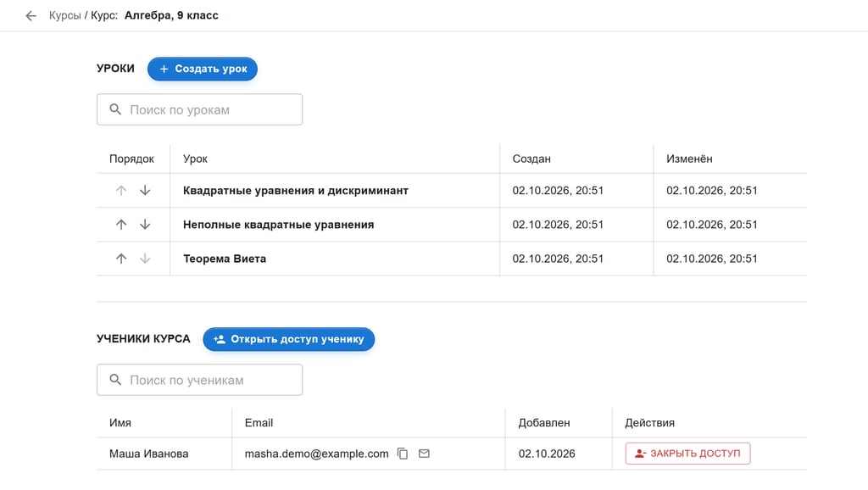Viewport: 868px width, 490px height.
Task: Open lesson Неполные квадратные уравнения
Action: click(278, 225)
